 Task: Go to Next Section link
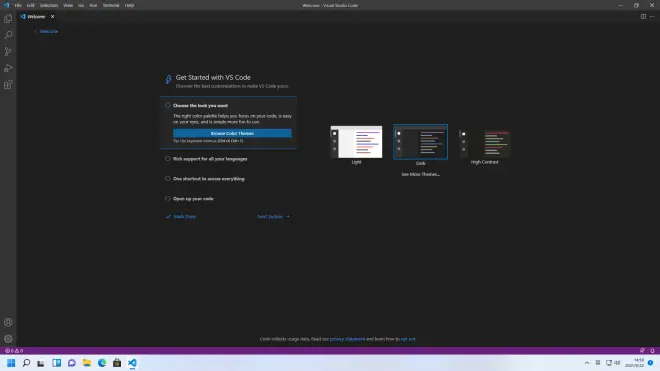click(x=274, y=216)
